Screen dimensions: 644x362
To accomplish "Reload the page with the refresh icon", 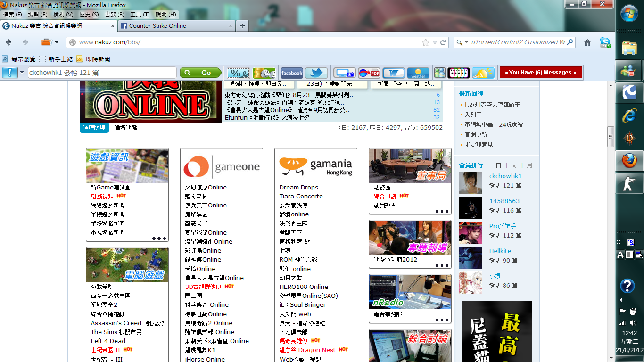I will pos(443,42).
